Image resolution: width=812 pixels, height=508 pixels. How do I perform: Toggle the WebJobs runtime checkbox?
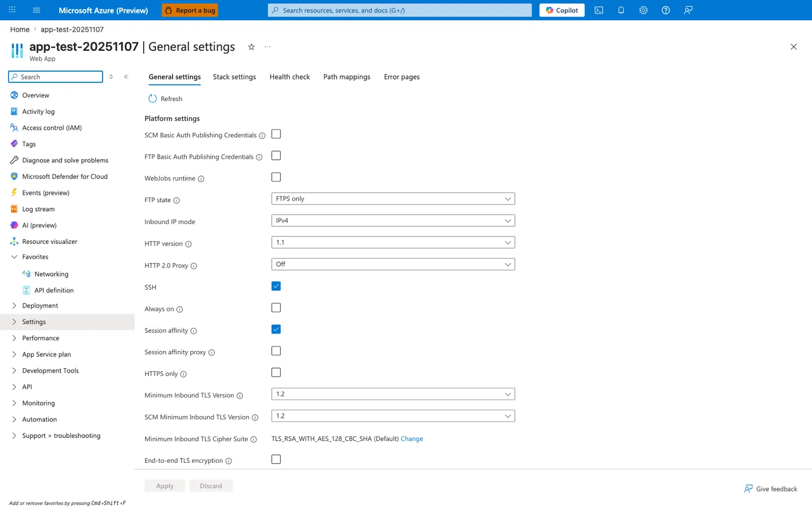[276, 177]
